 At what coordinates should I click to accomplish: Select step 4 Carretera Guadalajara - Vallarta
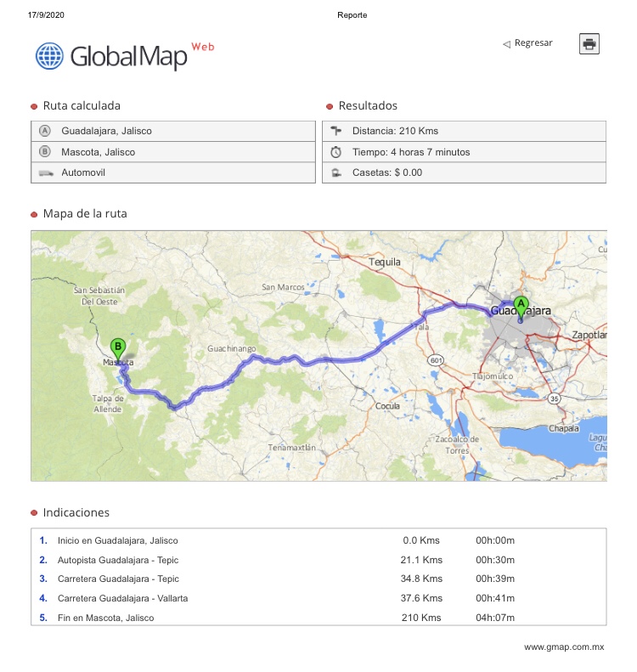pos(122,598)
